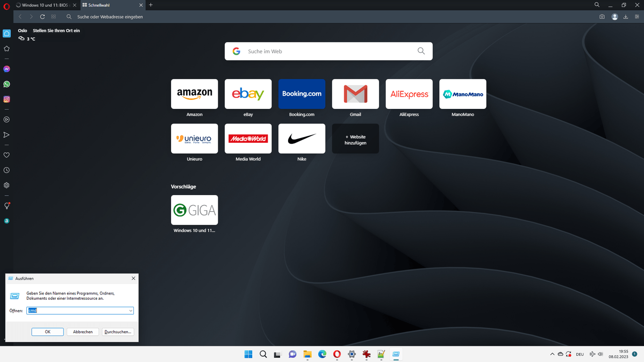This screenshot has width=644, height=362.
Task: Open a new tab with the plus button
Action: tap(151, 5)
